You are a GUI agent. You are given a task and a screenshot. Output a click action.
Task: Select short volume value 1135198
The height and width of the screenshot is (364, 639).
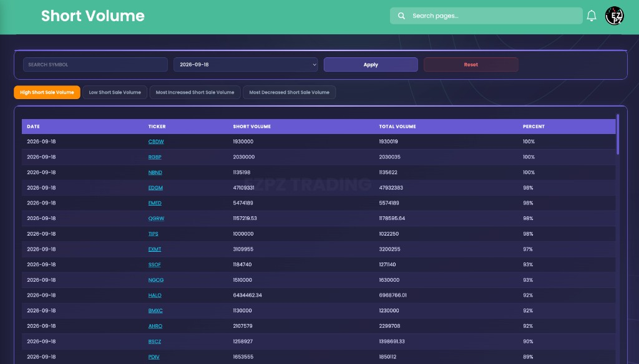(241, 172)
